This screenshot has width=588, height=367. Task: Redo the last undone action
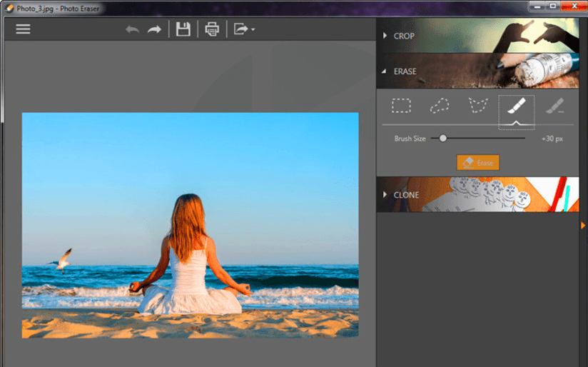pos(154,29)
